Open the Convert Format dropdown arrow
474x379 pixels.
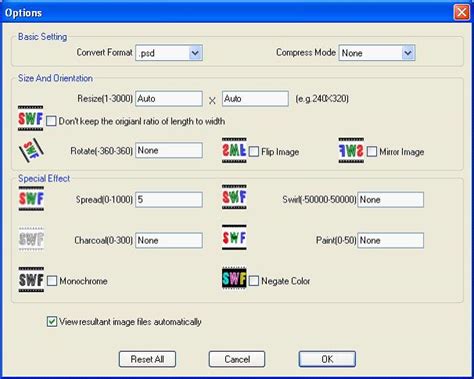pyautogui.click(x=195, y=53)
